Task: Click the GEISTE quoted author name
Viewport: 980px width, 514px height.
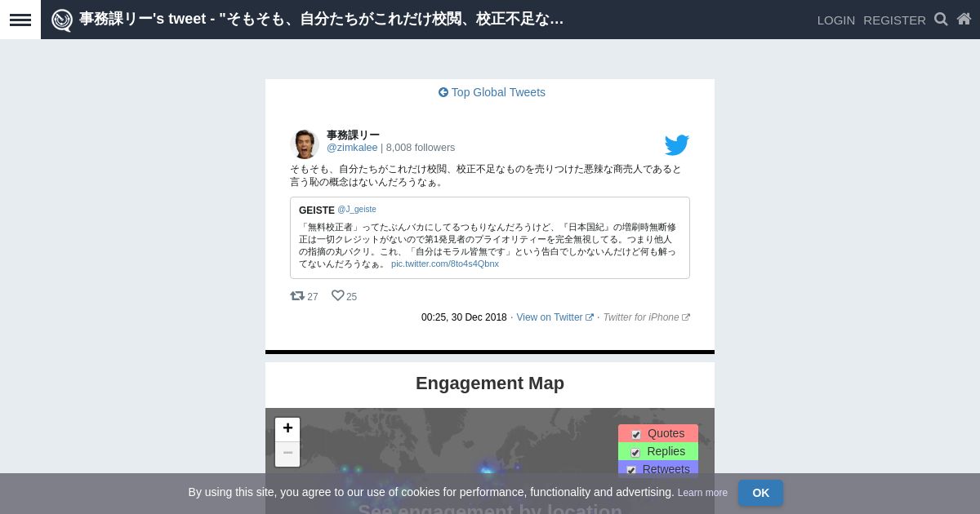Action: pyautogui.click(x=317, y=210)
